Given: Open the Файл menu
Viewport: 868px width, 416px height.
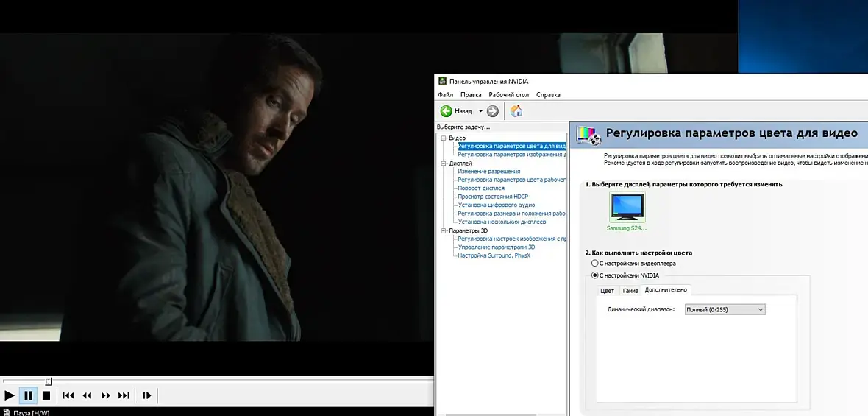Looking at the screenshot, I should (446, 95).
